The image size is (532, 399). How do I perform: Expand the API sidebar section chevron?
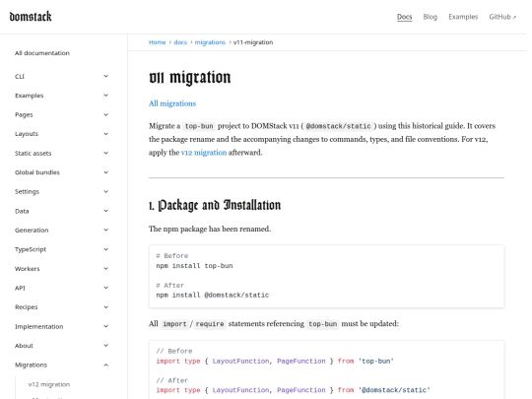105,288
